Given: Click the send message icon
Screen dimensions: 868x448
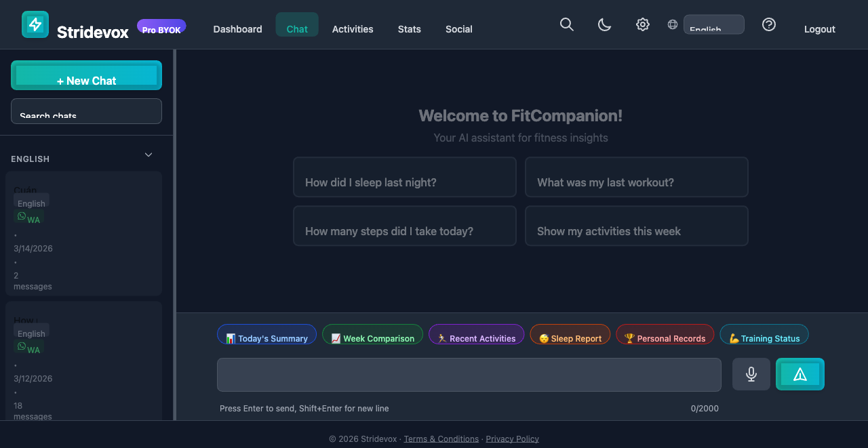Looking at the screenshot, I should [800, 373].
